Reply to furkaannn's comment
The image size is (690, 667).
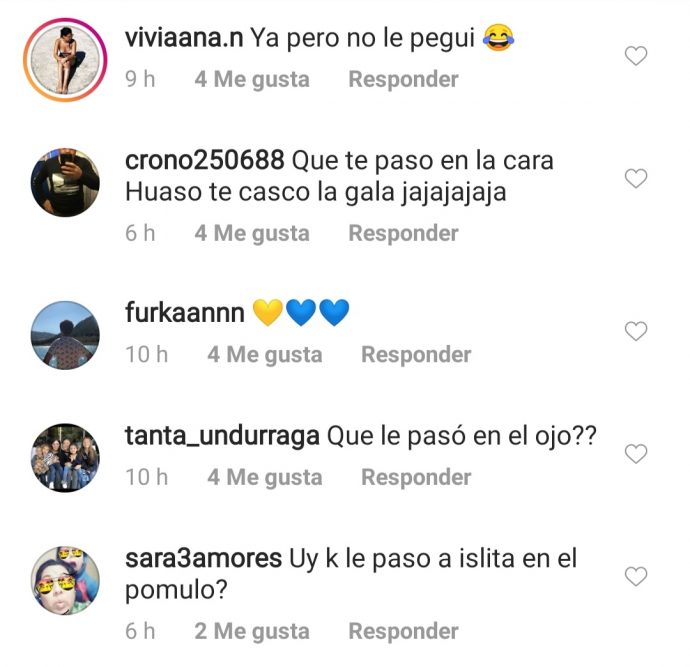pos(416,355)
